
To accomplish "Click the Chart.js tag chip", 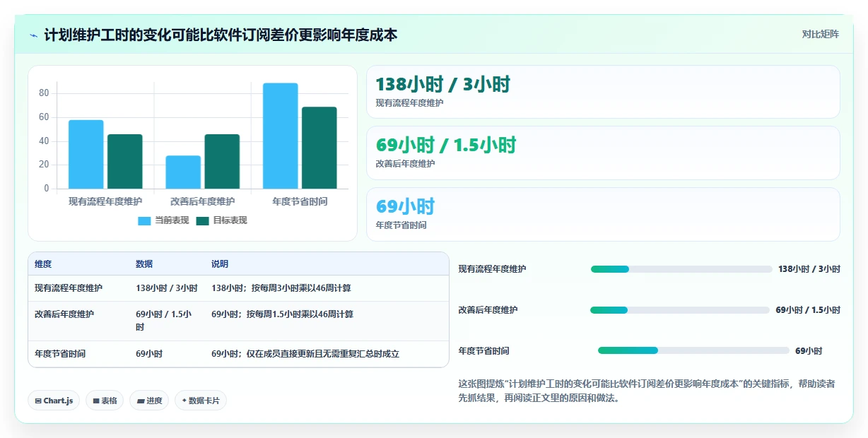I will (x=54, y=401).
